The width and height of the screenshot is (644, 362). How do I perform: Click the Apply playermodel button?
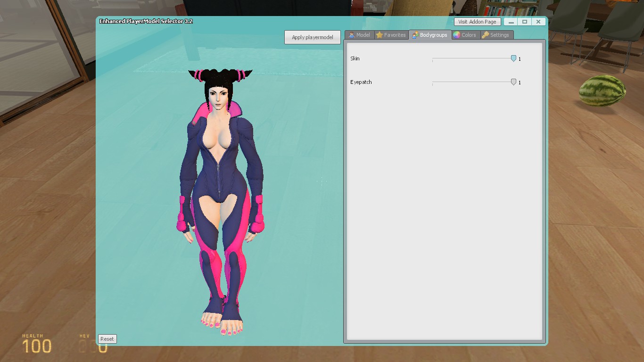[x=313, y=37]
